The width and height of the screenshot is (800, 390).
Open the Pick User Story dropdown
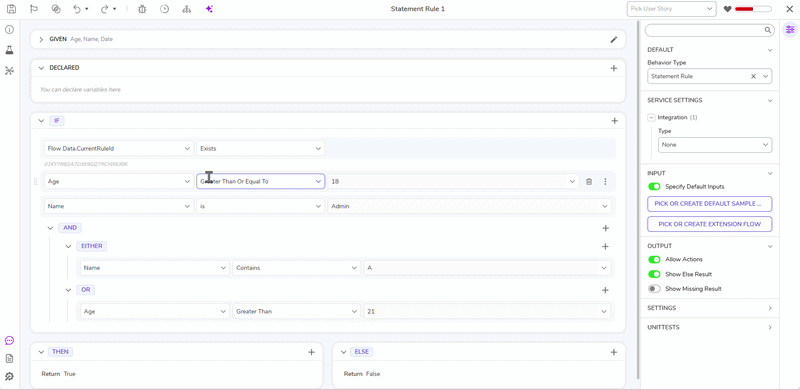click(x=671, y=9)
